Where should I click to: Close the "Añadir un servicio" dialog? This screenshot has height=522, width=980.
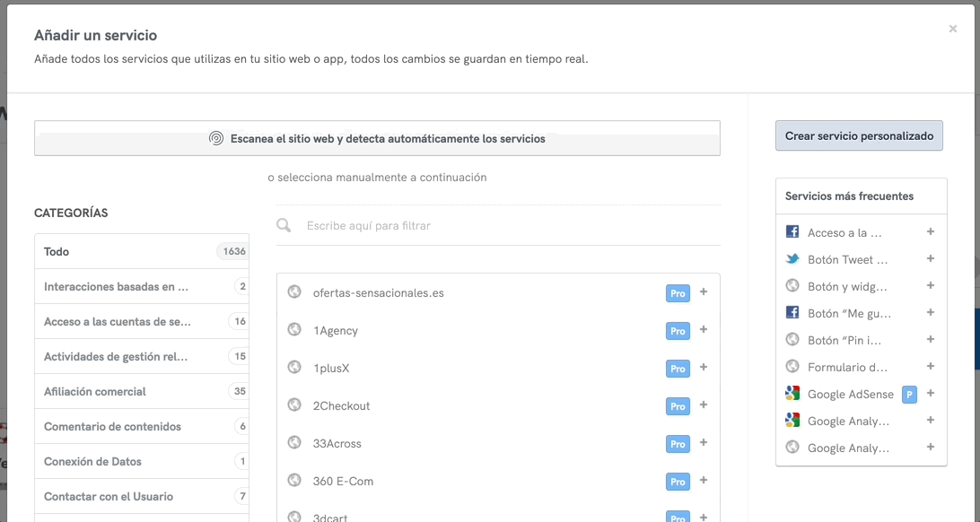click(952, 28)
